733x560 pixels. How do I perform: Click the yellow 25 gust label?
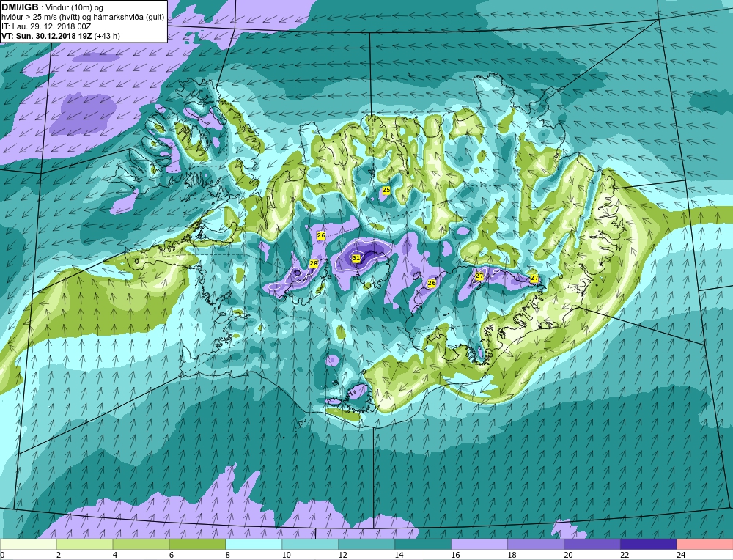[386, 190]
